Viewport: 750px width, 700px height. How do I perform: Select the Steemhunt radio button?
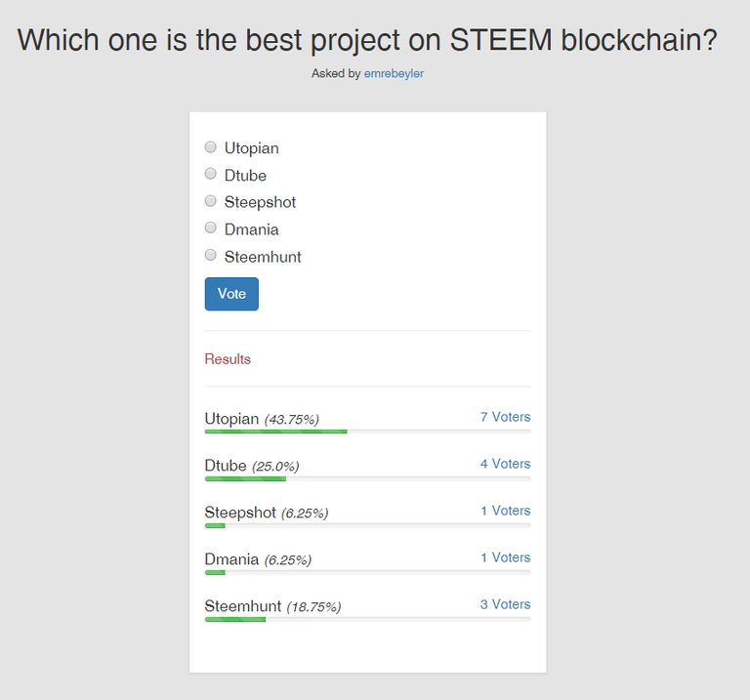pyautogui.click(x=211, y=255)
